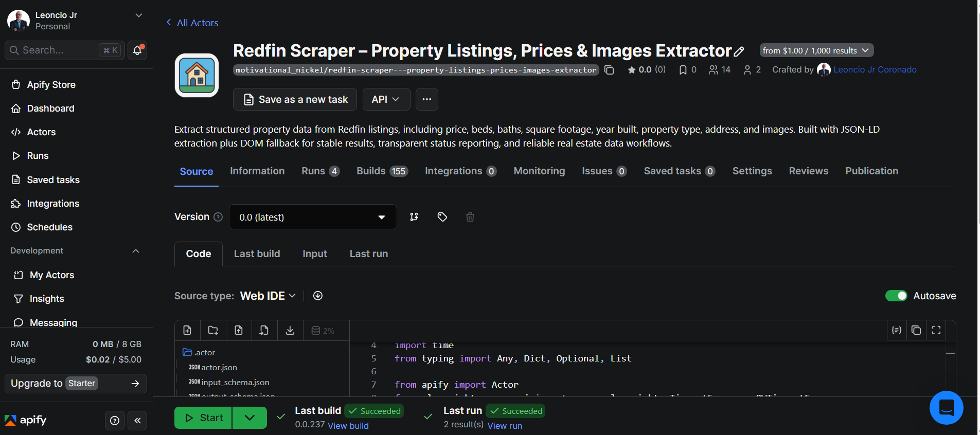This screenshot has height=435, width=980.
Task: Enter fullscreen code editor
Action: pyautogui.click(x=936, y=330)
